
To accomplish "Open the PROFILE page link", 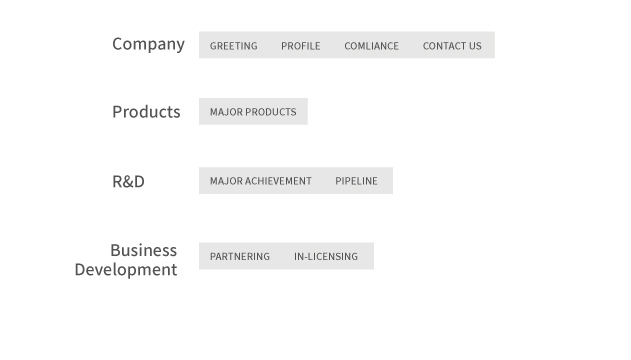I will coord(301,46).
